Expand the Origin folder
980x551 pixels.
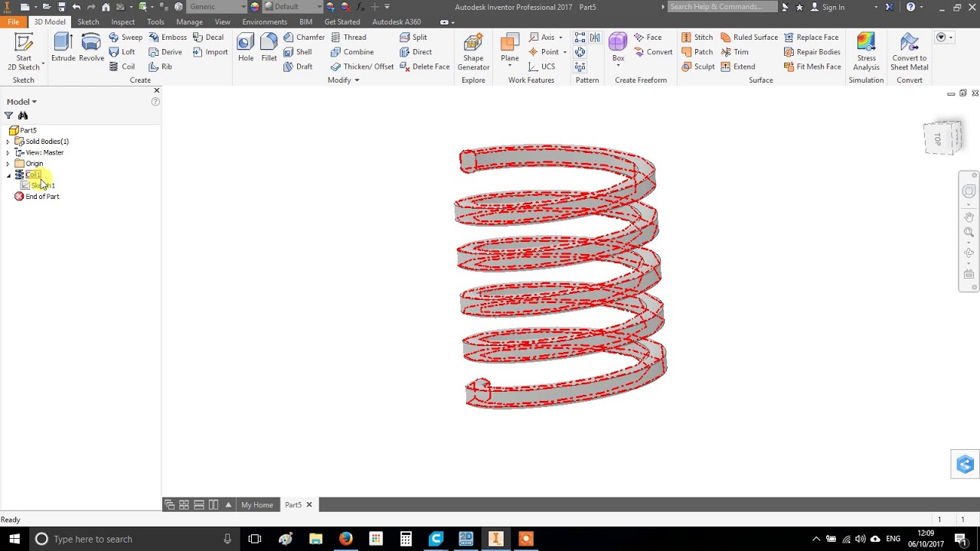point(8,164)
